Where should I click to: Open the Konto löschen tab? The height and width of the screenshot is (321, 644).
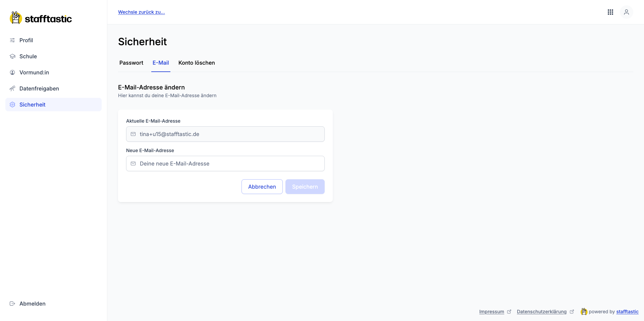click(x=197, y=63)
